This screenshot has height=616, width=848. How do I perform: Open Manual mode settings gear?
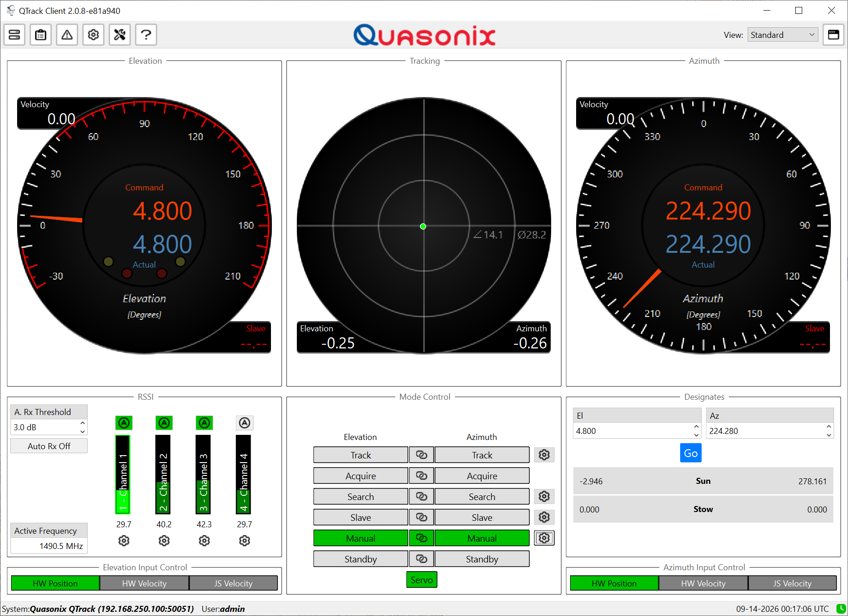[544, 538]
